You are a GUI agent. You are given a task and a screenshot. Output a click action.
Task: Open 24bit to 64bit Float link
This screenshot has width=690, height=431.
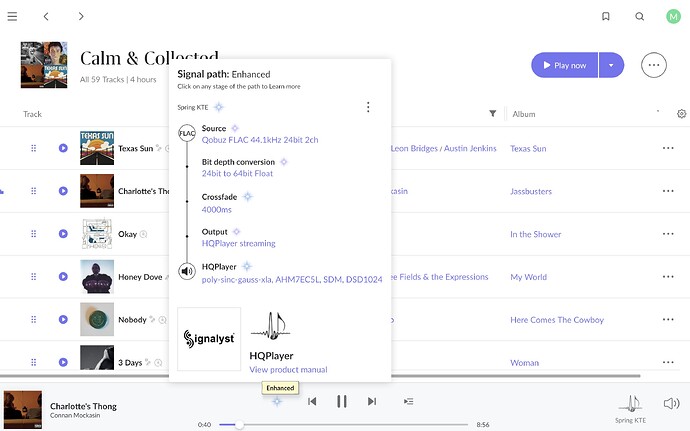[237, 173]
